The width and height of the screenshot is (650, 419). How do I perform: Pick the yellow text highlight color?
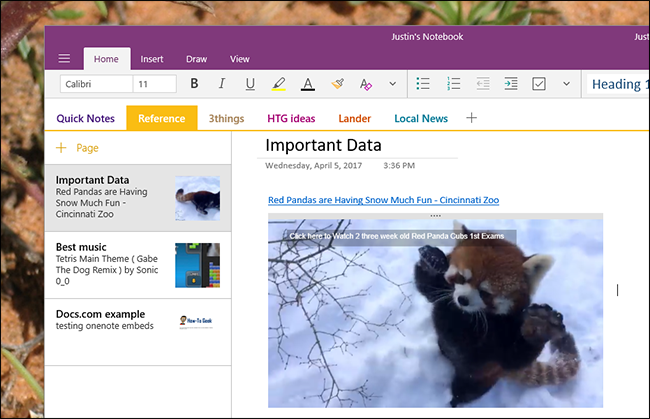[x=279, y=84]
